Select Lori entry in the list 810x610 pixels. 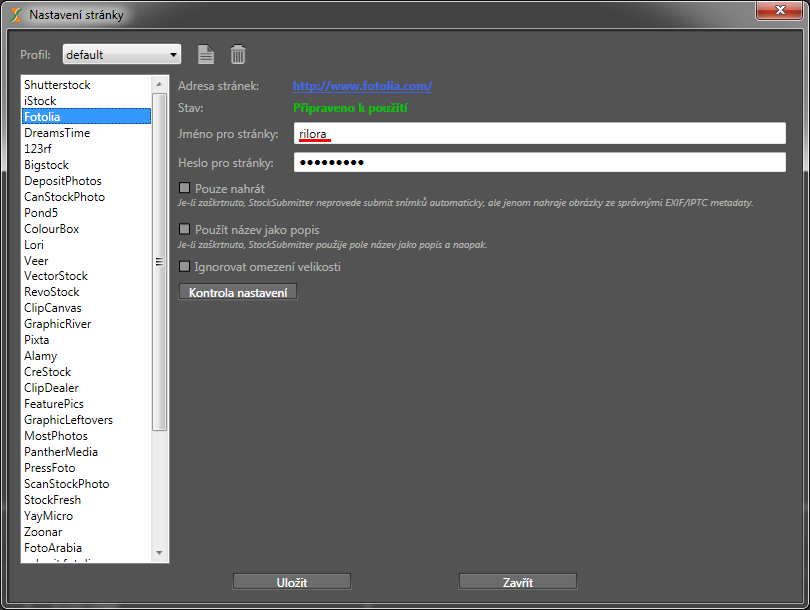point(86,245)
